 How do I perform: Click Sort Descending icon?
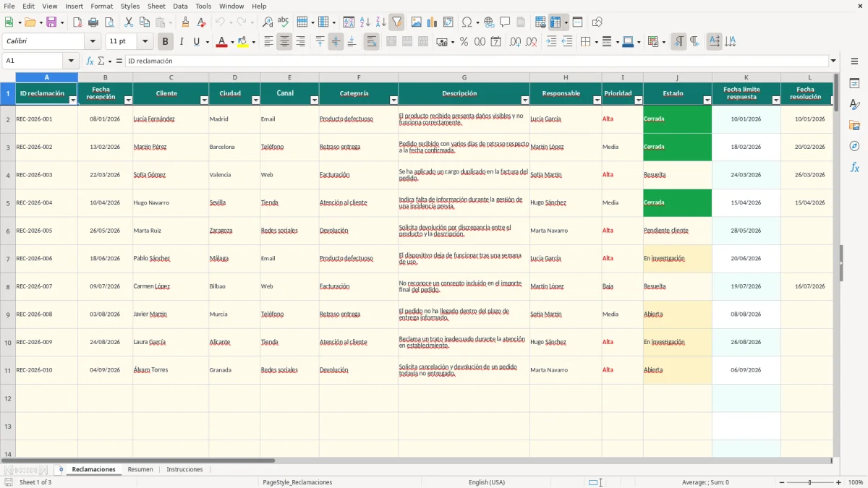point(380,22)
